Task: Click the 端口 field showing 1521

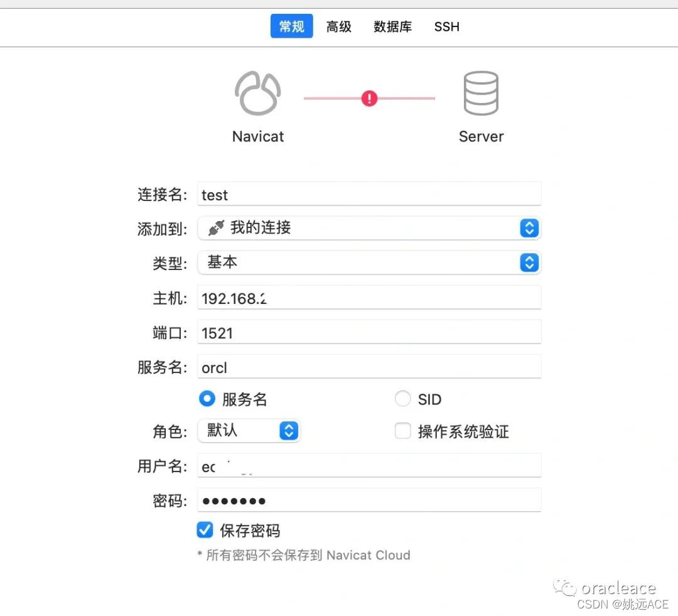Action: (x=369, y=332)
